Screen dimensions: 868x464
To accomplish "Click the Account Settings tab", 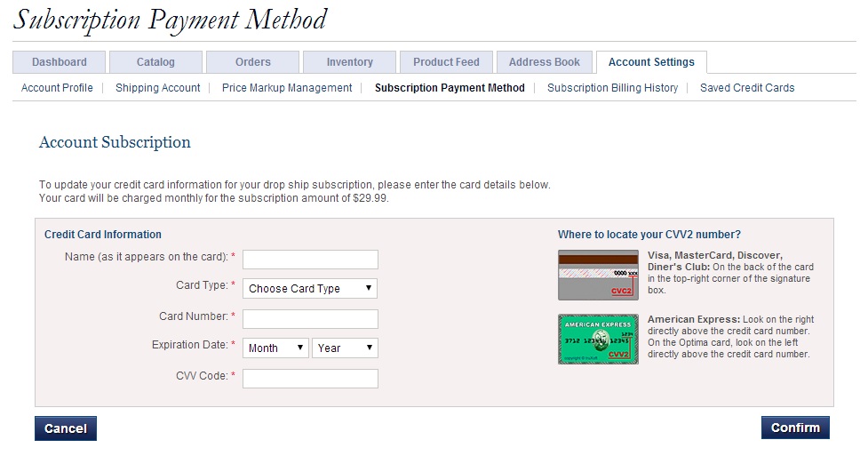I will click(x=651, y=62).
